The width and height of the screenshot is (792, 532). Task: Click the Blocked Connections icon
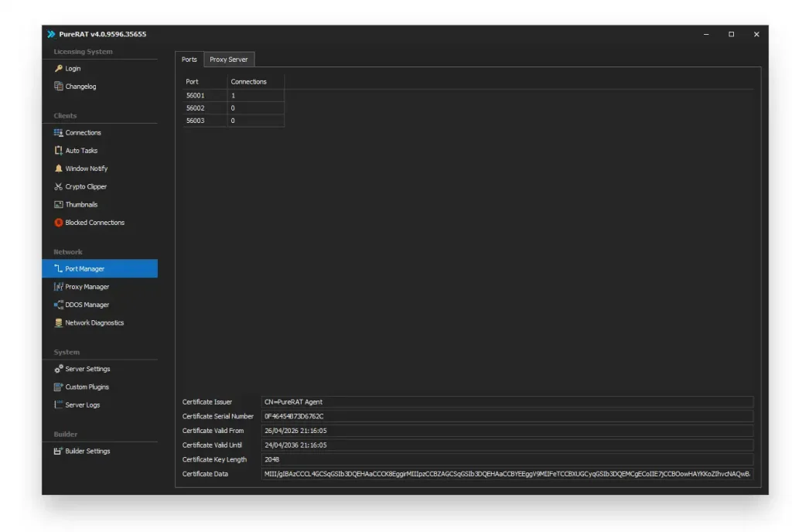pos(58,222)
